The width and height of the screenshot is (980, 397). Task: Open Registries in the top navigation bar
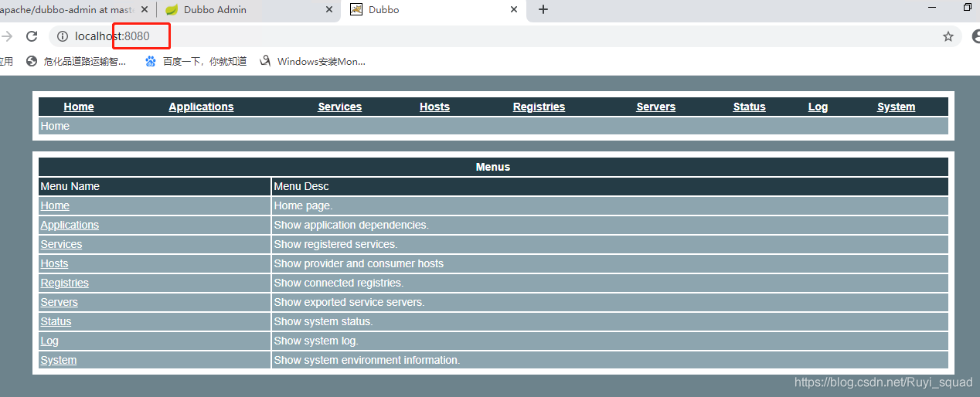tap(539, 107)
